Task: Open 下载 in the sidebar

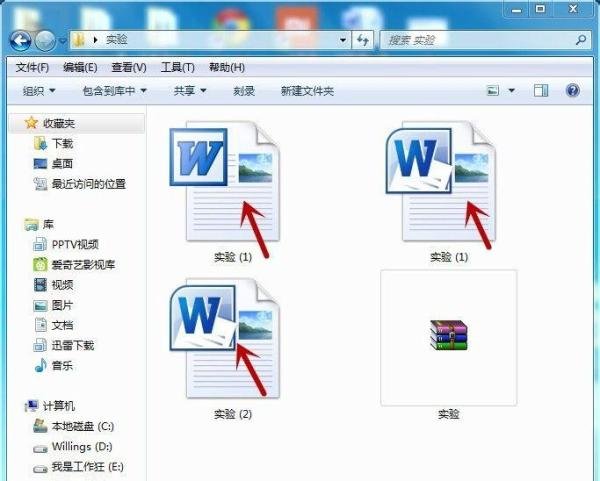Action: 62,143
